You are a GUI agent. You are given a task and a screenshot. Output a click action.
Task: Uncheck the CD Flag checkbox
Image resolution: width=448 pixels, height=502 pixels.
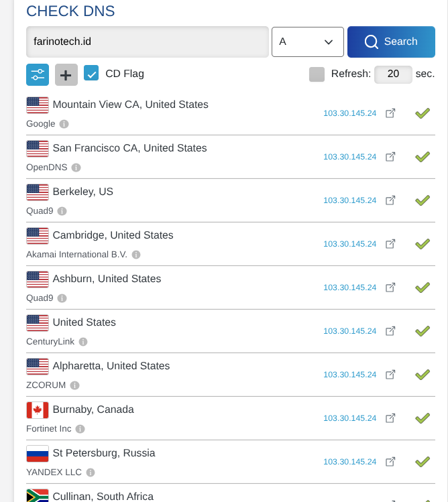[x=91, y=73]
